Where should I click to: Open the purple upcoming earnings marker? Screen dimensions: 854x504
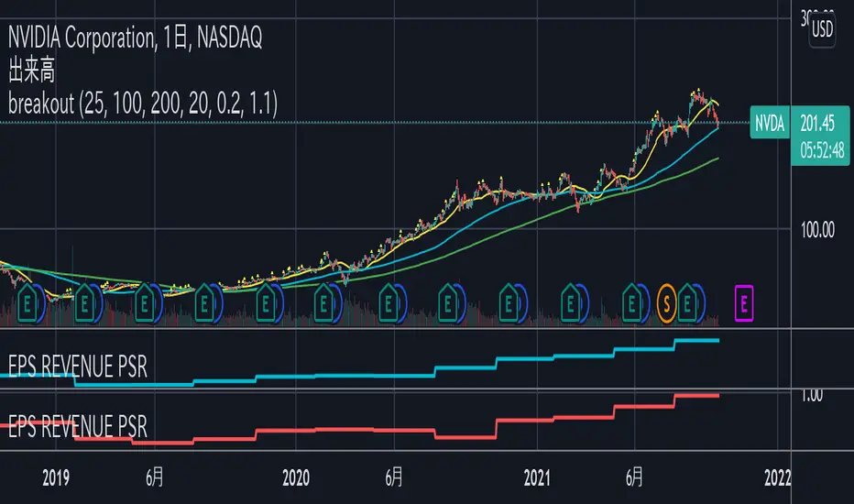[x=745, y=299]
